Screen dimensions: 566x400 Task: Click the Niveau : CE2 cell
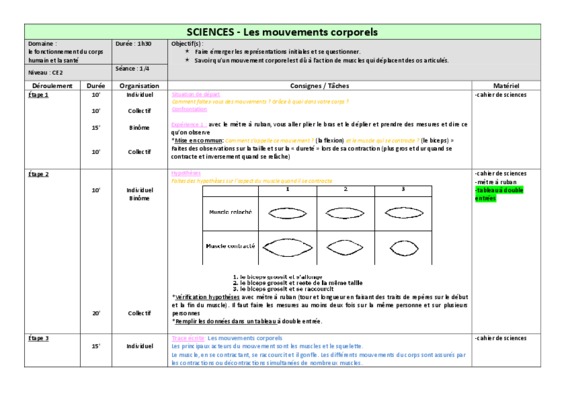[x=68, y=73]
